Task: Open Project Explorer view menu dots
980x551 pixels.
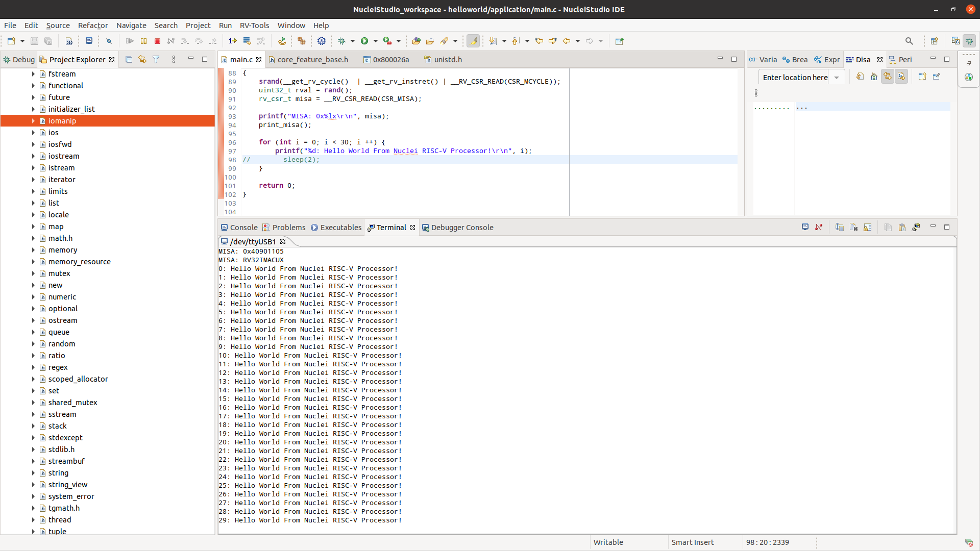Action: (174, 60)
